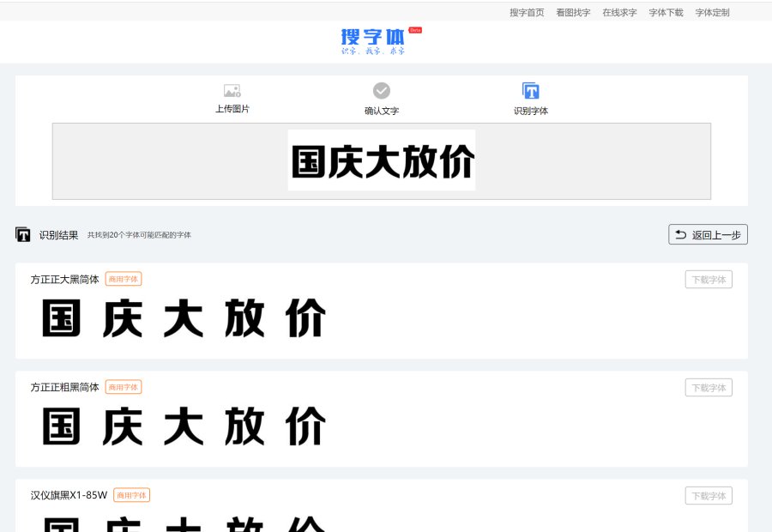Go to 在线求字 page

619,13
